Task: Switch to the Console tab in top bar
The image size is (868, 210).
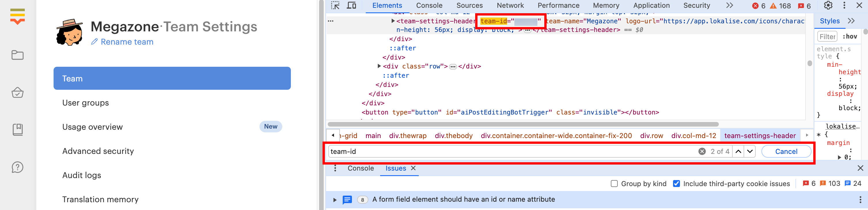Action: tap(429, 5)
